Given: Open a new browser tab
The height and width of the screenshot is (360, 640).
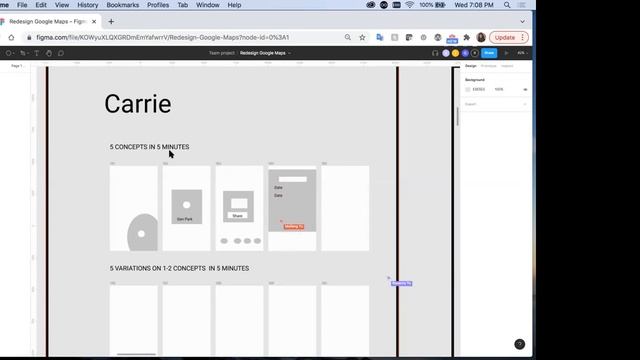Looking at the screenshot, I should (x=111, y=22).
